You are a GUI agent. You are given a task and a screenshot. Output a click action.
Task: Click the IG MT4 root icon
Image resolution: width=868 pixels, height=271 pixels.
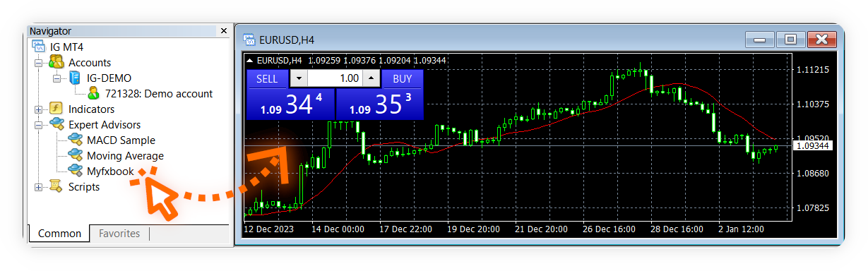[39, 47]
